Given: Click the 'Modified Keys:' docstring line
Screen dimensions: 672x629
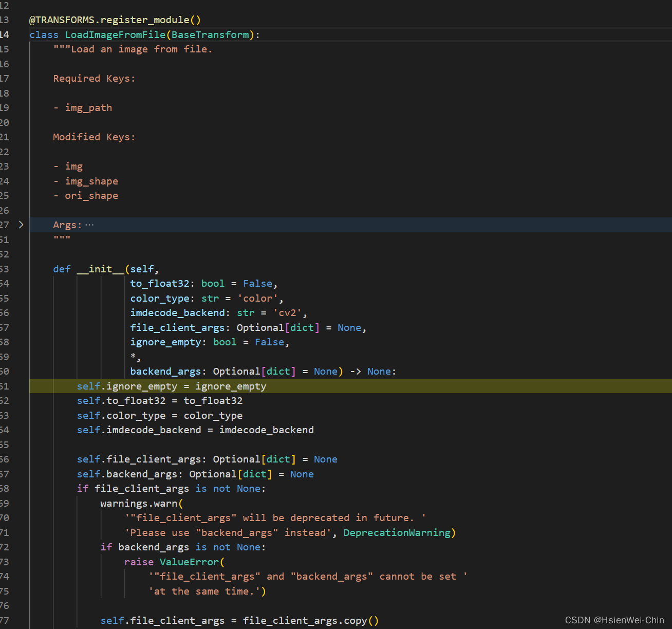Looking at the screenshot, I should 94,137.
